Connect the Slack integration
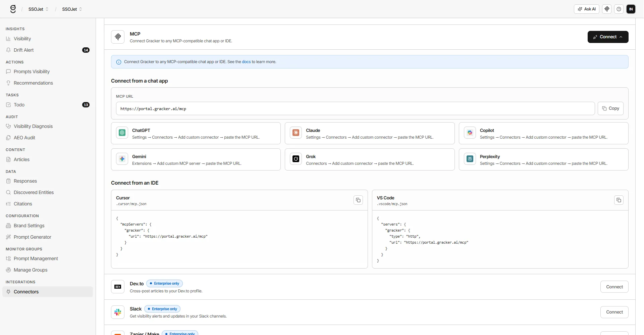644x335 pixels. [614, 312]
